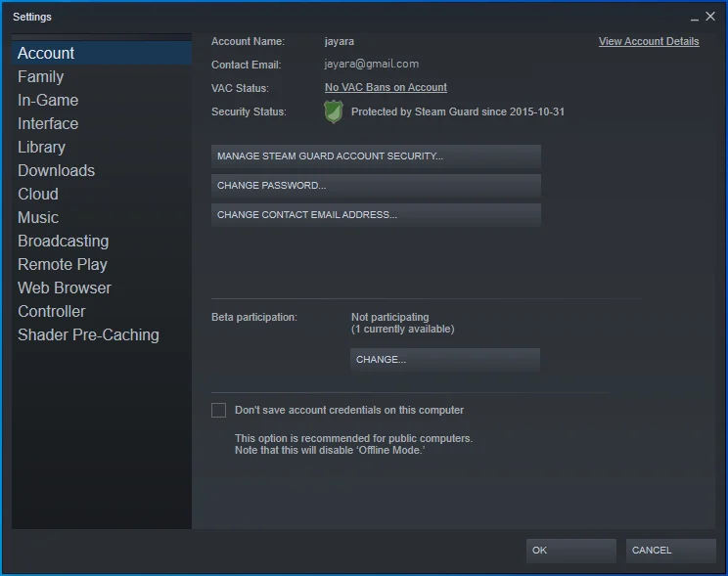Screen dimensions: 728x576
Task: Click the VAC Status label
Action: click(x=240, y=88)
